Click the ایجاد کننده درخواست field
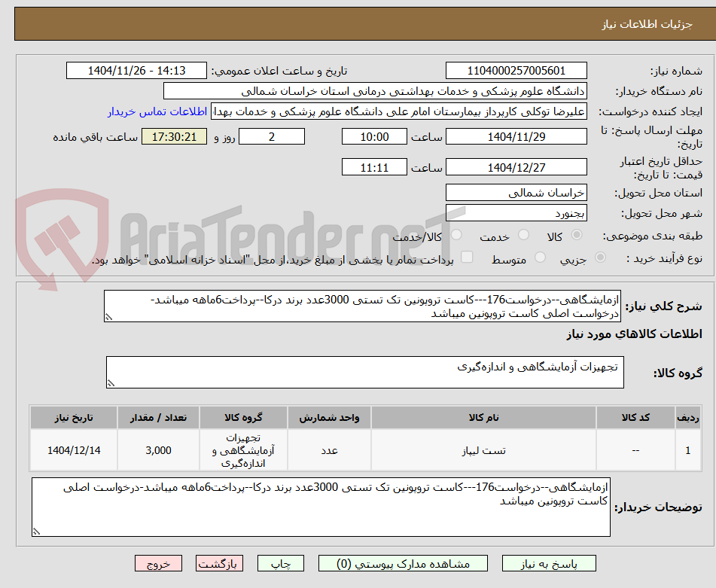716x588 pixels. (x=398, y=112)
